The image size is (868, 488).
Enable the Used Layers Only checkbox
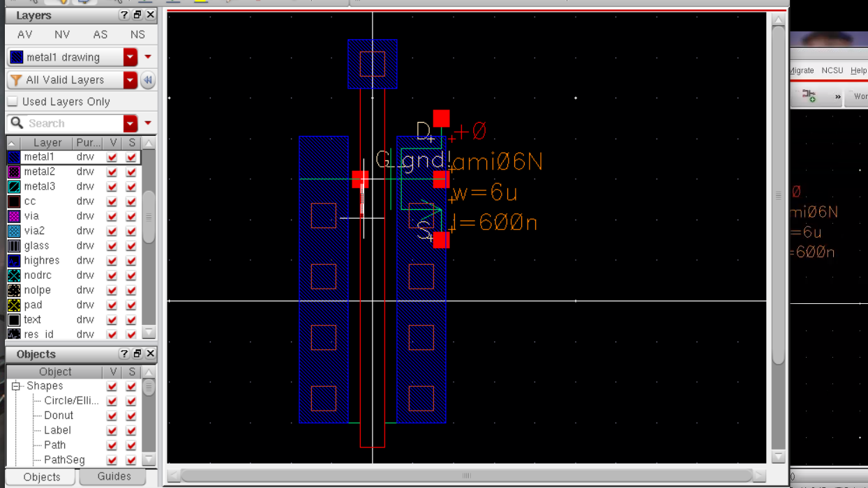click(x=13, y=102)
